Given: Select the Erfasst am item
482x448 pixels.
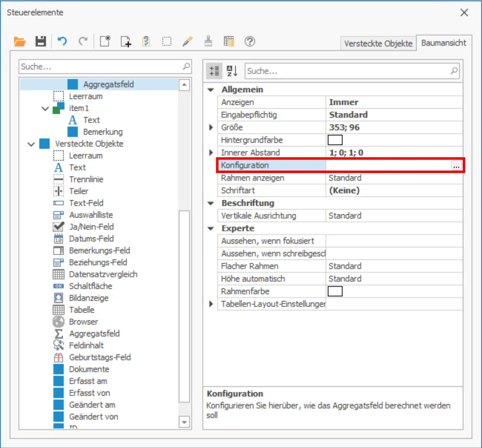Looking at the screenshot, I should (x=80, y=381).
